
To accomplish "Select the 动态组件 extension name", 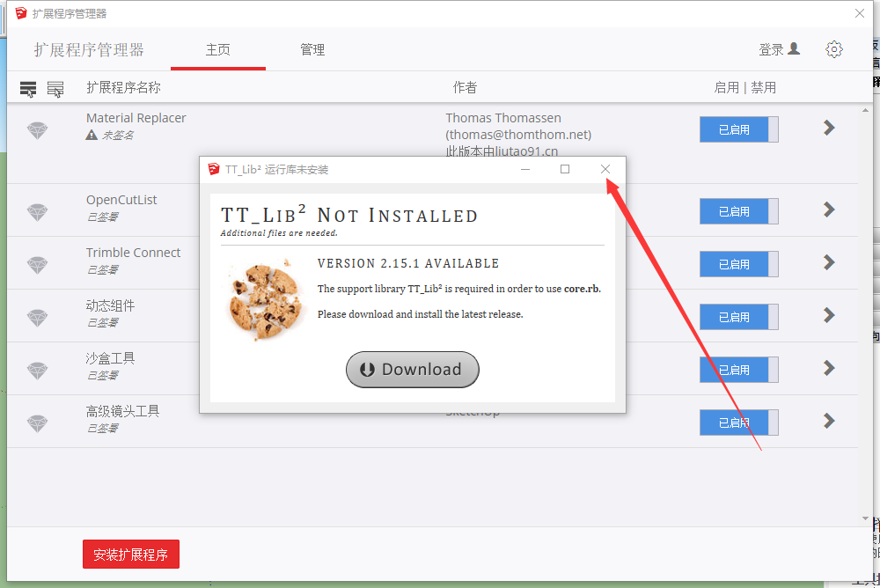I will [x=110, y=305].
